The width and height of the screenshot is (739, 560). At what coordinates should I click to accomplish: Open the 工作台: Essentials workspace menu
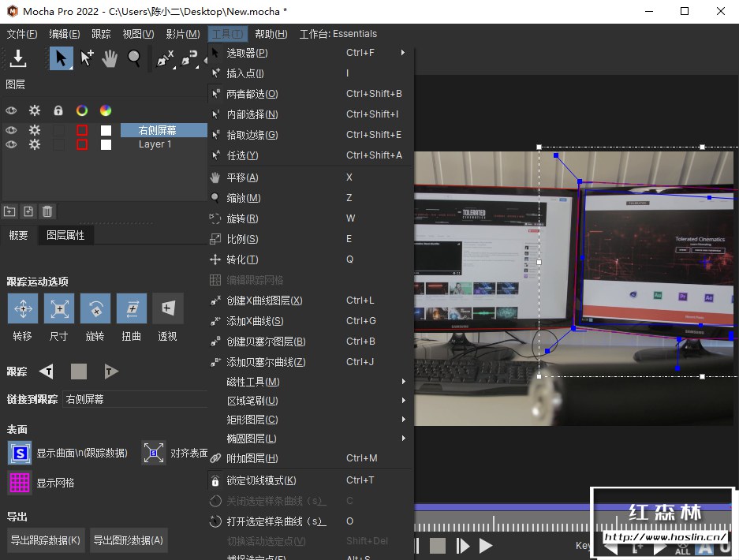tap(338, 34)
